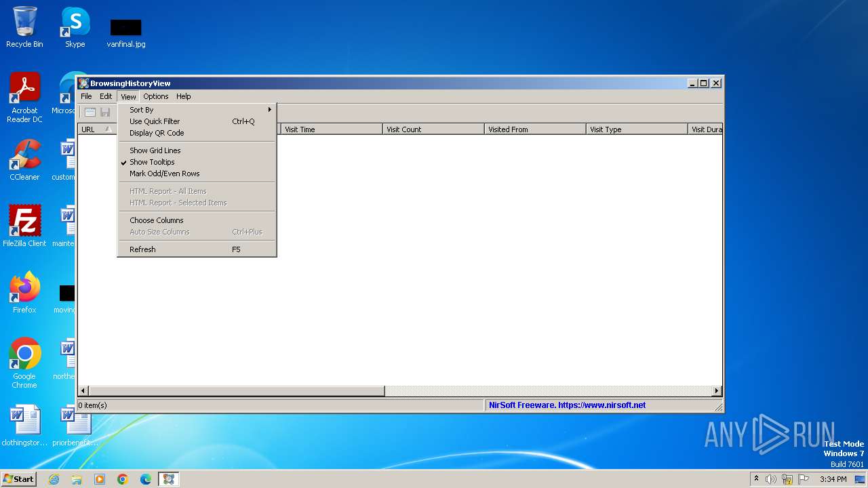Select BrowsingHistoryView taskbar button
This screenshot has height=488, width=868.
pyautogui.click(x=168, y=479)
